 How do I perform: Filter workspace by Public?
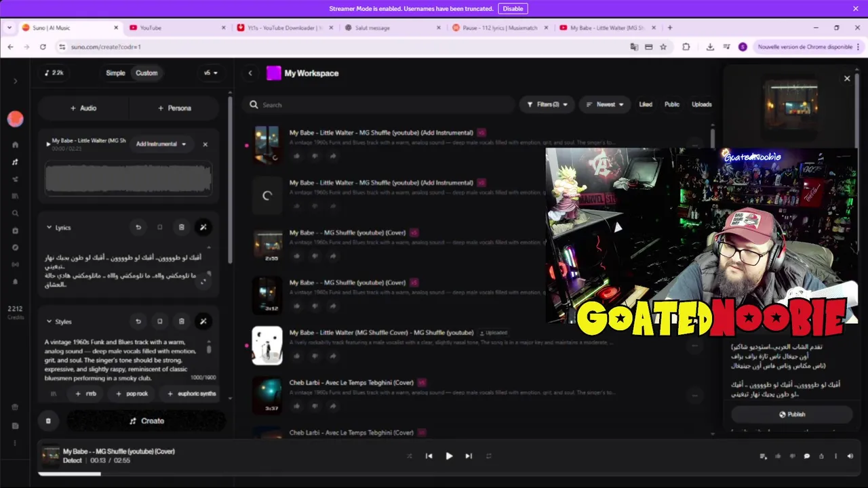coord(672,104)
